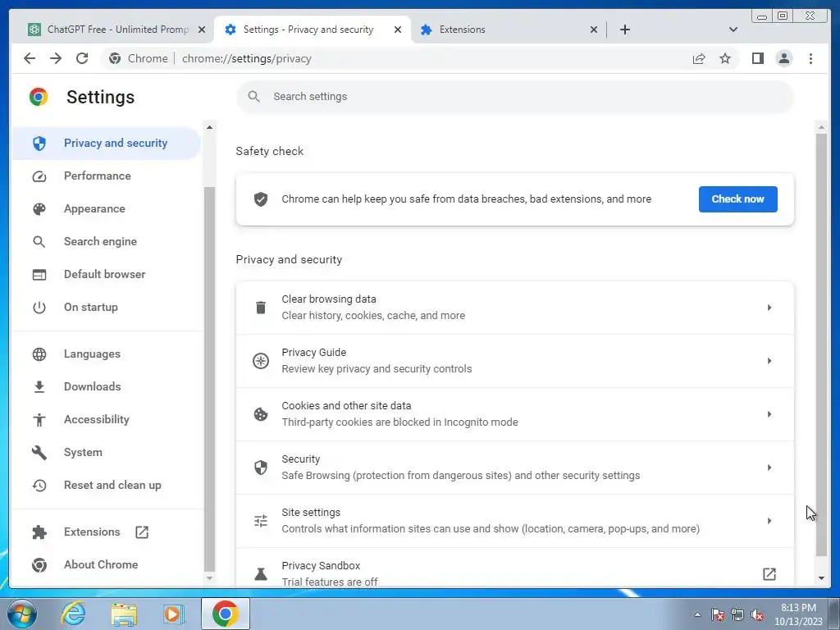Click the new tab plus button
Viewport: 840px width, 630px height.
[x=624, y=30]
